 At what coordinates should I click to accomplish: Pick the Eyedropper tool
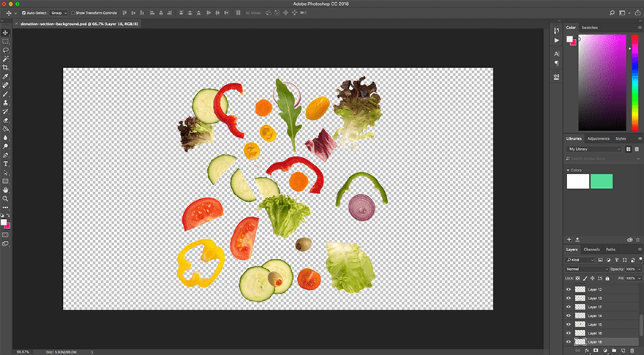point(5,76)
